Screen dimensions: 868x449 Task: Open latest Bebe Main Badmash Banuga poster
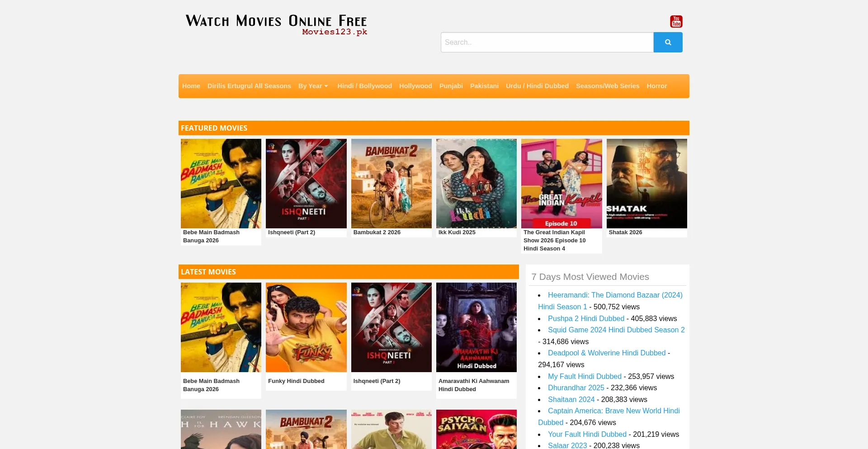[x=221, y=327]
